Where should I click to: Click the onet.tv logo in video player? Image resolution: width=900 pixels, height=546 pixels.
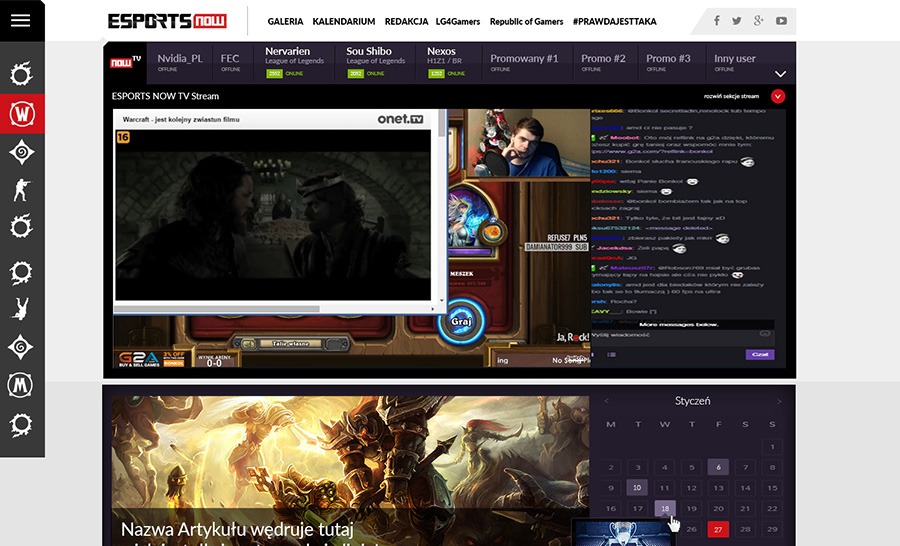pyautogui.click(x=400, y=119)
